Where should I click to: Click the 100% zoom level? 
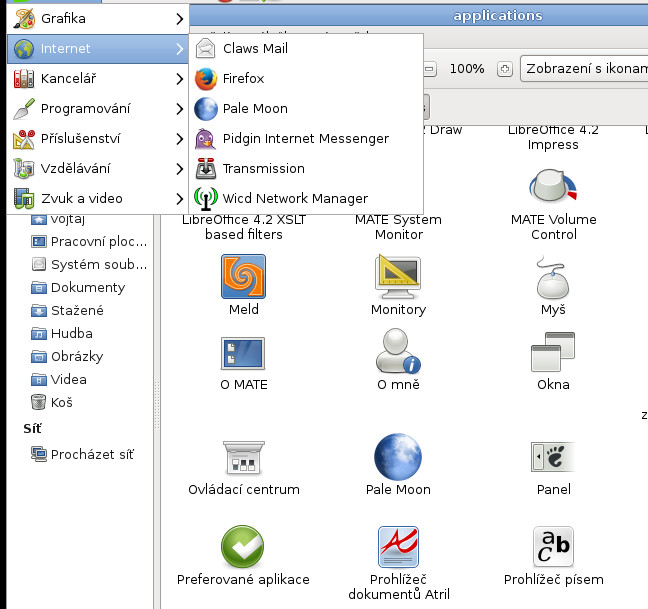tap(467, 69)
